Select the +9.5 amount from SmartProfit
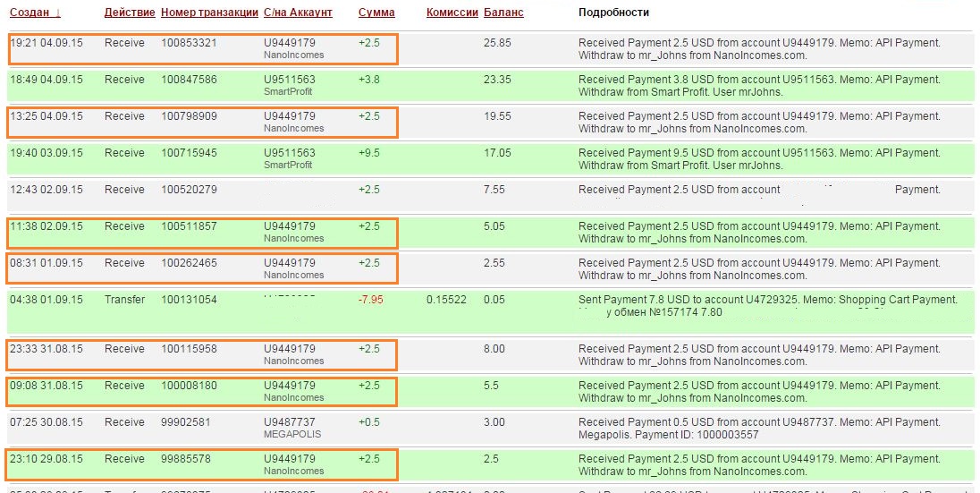 (369, 153)
